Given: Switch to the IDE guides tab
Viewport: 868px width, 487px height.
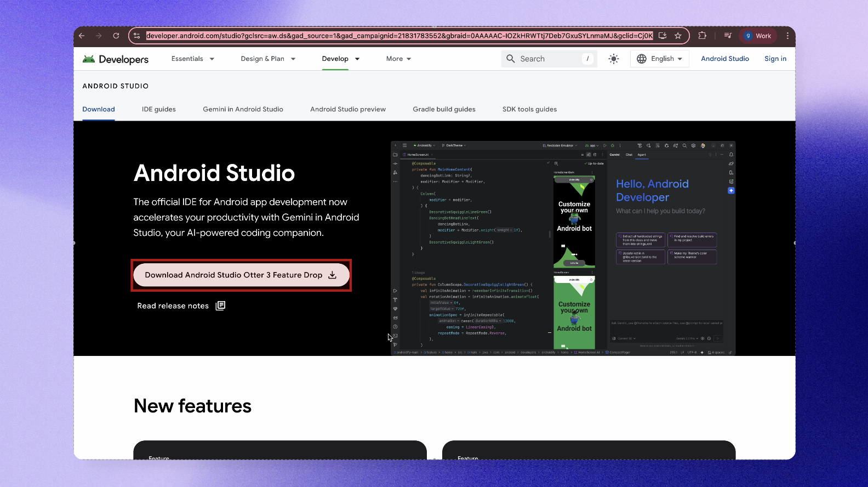Looking at the screenshot, I should click(x=159, y=109).
